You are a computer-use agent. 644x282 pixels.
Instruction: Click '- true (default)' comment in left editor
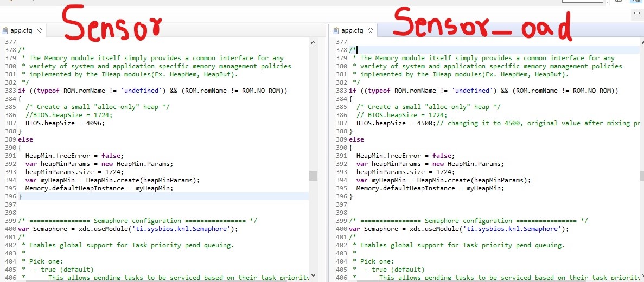[x=63, y=270]
